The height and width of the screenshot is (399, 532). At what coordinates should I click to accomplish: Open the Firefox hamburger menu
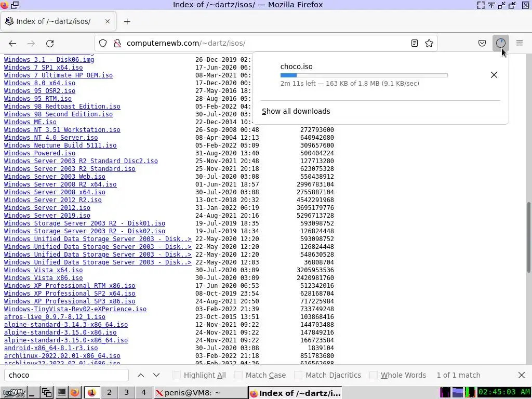519,43
